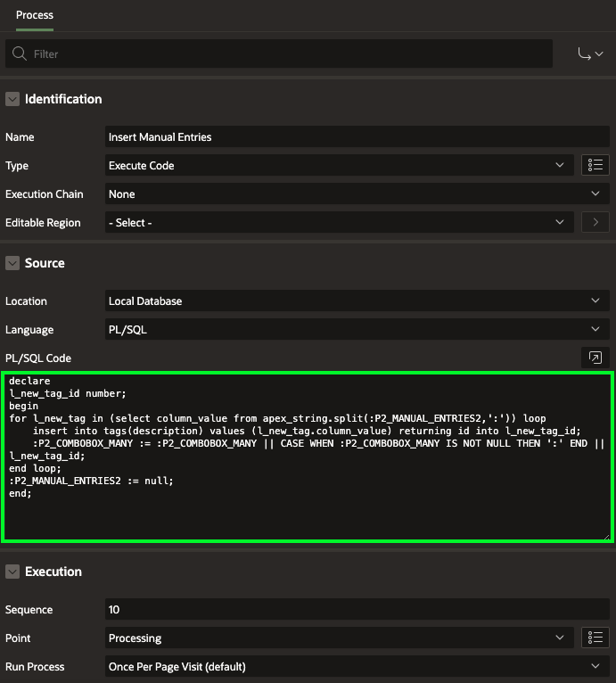Collapse the Identification section
This screenshot has width=616, height=683.
pyautogui.click(x=12, y=99)
